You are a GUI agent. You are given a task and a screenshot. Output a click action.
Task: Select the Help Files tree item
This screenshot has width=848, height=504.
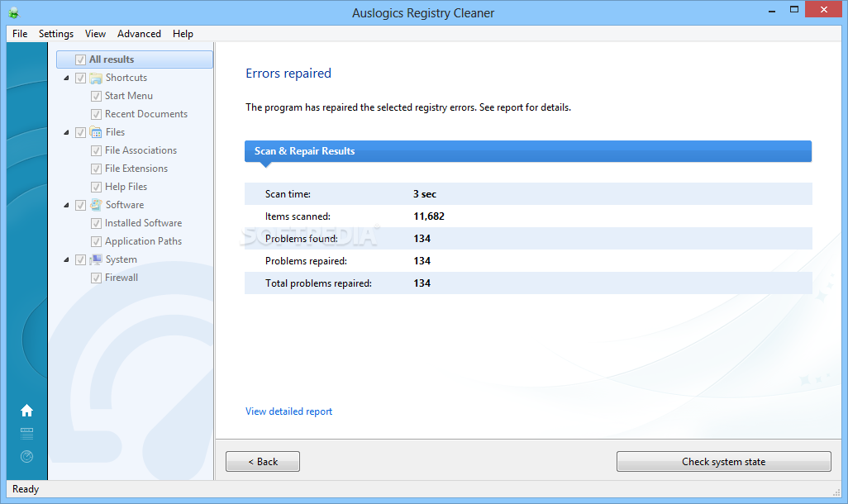click(126, 187)
